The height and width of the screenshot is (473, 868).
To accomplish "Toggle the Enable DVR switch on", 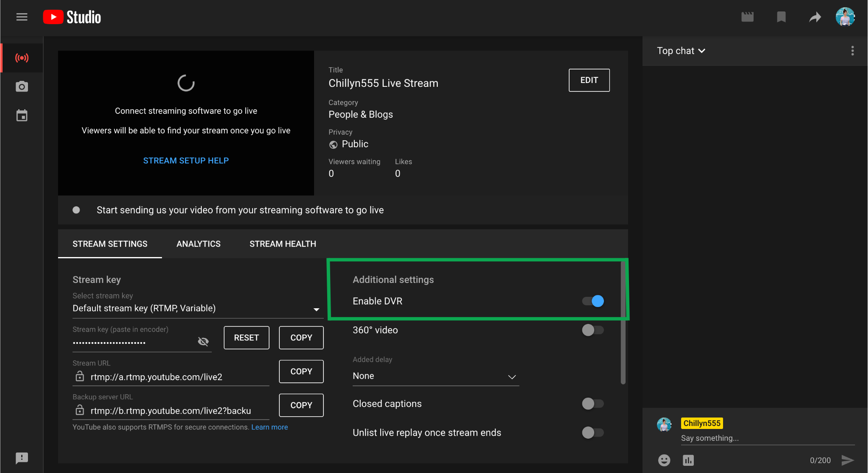I will click(x=593, y=301).
